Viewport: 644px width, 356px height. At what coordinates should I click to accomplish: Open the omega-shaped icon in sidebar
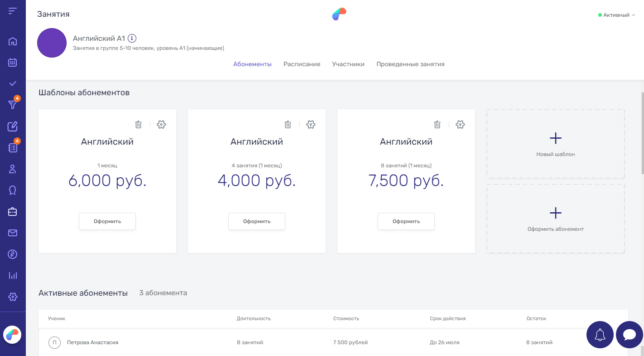click(13, 190)
